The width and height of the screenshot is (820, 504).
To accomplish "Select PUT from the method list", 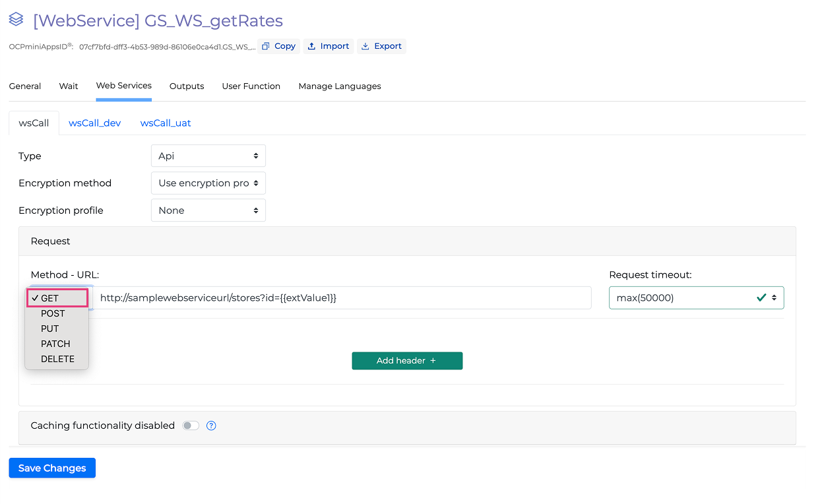I will 50,329.
